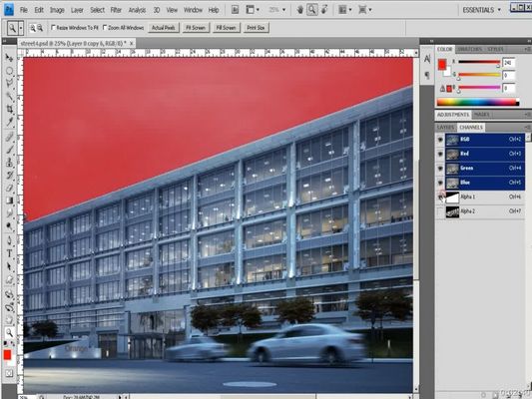This screenshot has height=399, width=532.
Task: Open the tool preset picker dropdown arrow
Action: [x=21, y=28]
